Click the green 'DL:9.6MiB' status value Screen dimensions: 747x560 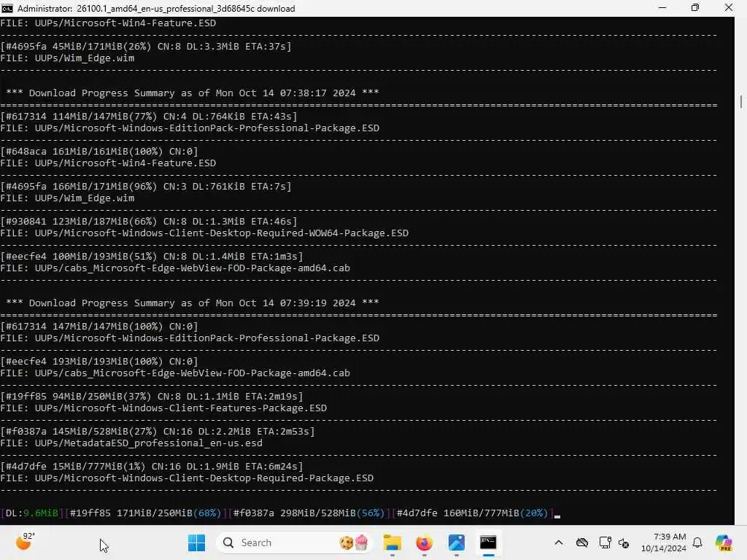point(32,513)
